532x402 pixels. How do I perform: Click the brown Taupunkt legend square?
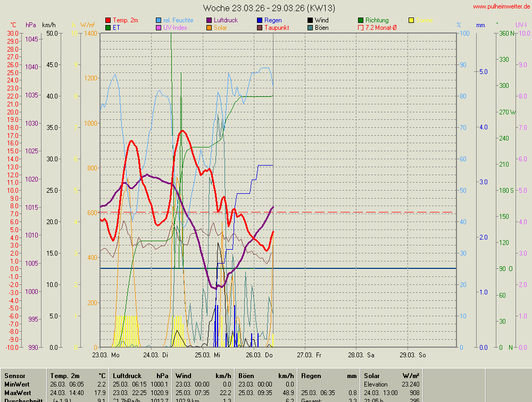click(x=260, y=28)
